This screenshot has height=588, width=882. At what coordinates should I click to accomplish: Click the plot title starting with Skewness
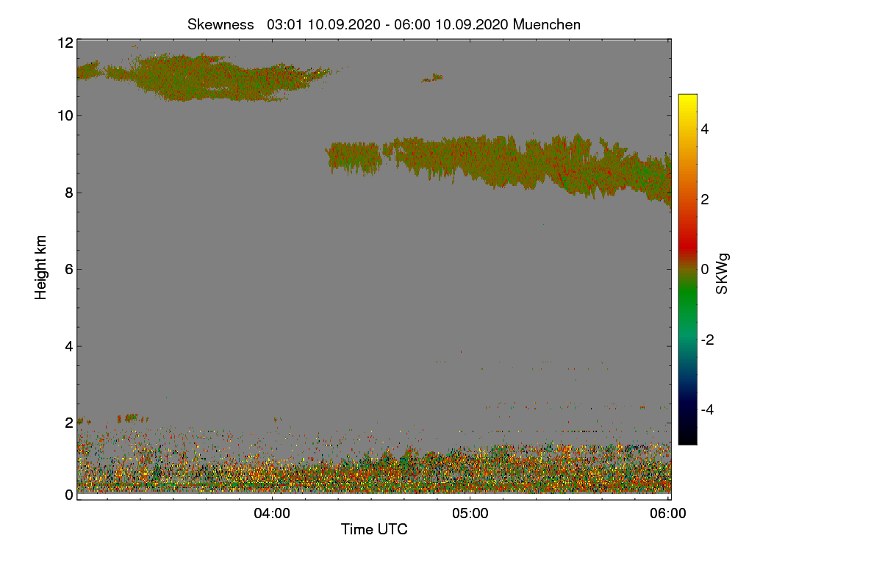(x=384, y=24)
